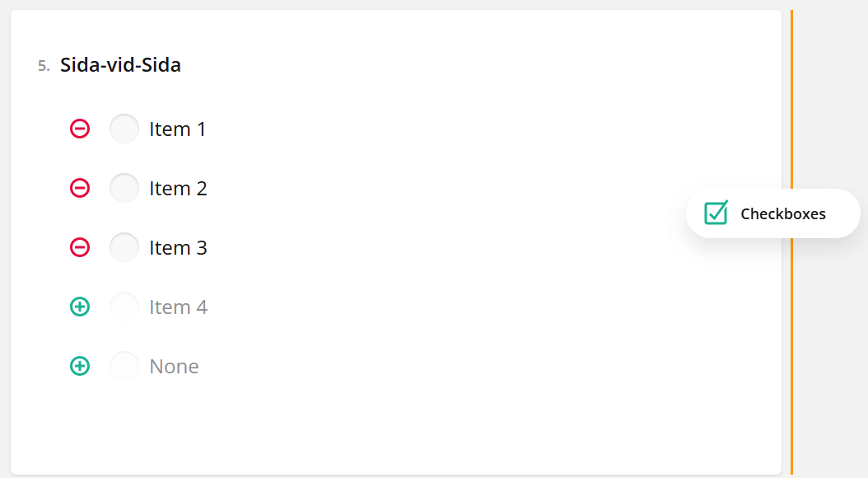This screenshot has height=478, width=868.
Task: Click the grayed Item 4 label
Action: pyautogui.click(x=178, y=307)
